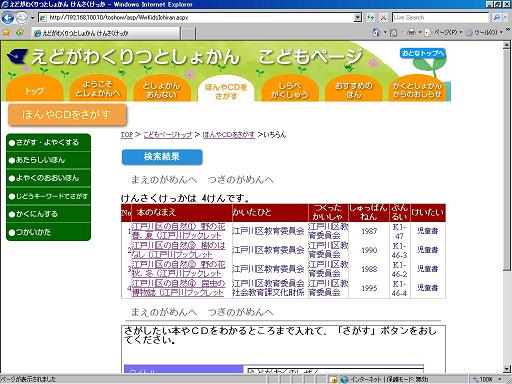Open the おすすめのほん navigation tab

(354, 90)
